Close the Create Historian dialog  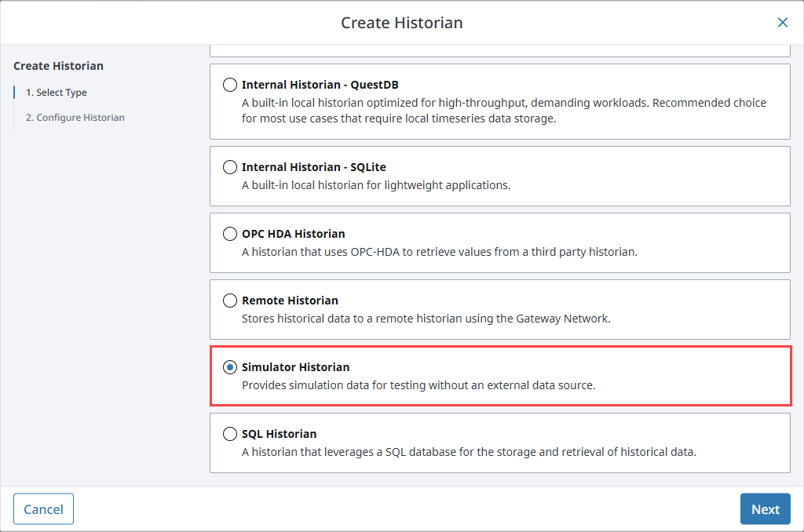tap(782, 22)
